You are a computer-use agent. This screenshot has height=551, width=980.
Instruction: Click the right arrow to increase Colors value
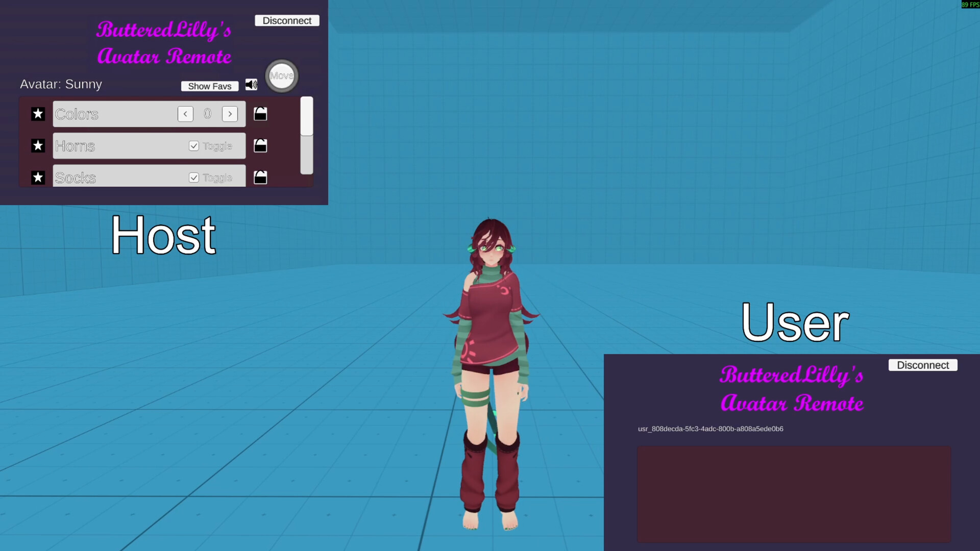pyautogui.click(x=230, y=114)
